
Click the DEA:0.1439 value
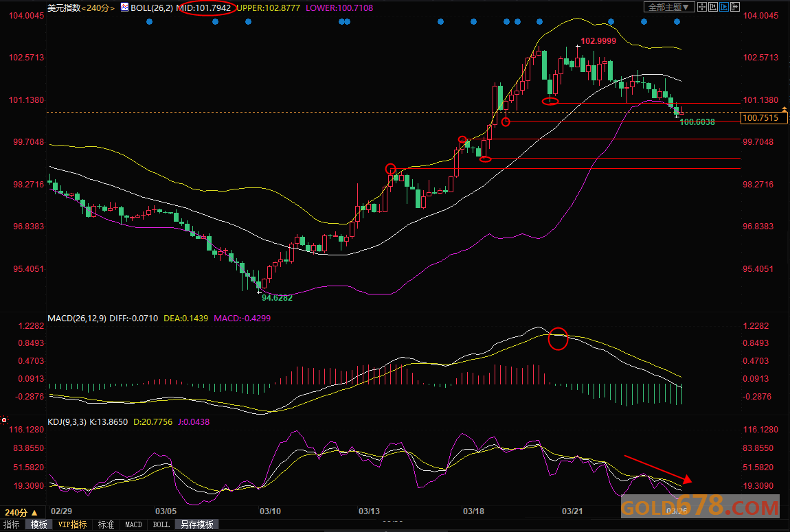(x=185, y=318)
